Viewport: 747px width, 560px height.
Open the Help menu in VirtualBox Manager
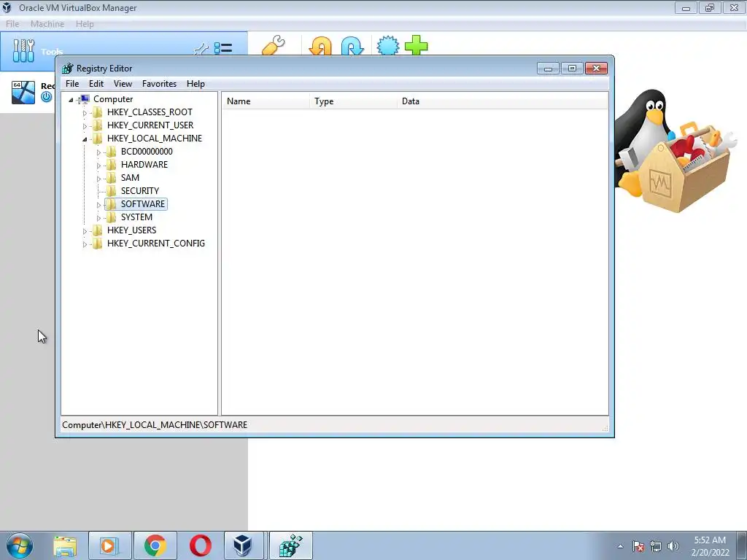point(85,24)
